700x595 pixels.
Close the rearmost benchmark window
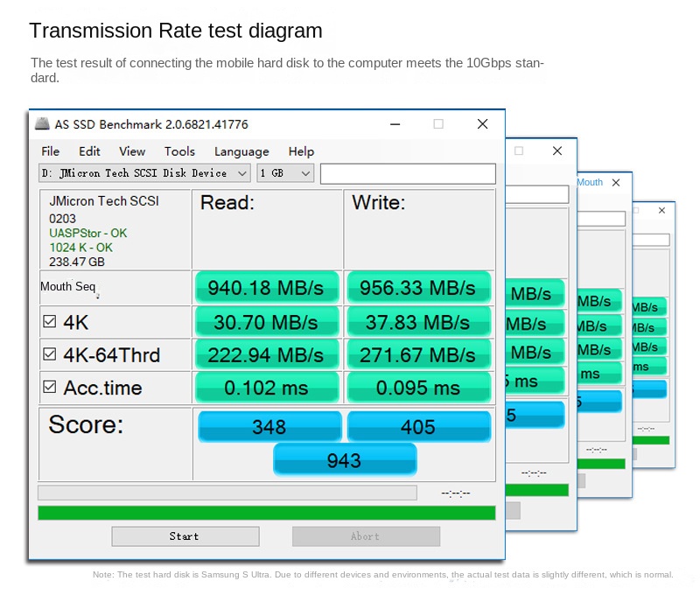pyautogui.click(x=661, y=211)
